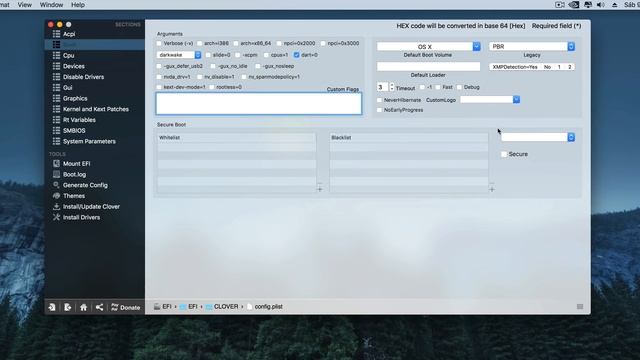Tick the arch=i386 checkbox
Viewport: 640px width, 360px height.
[x=200, y=43]
